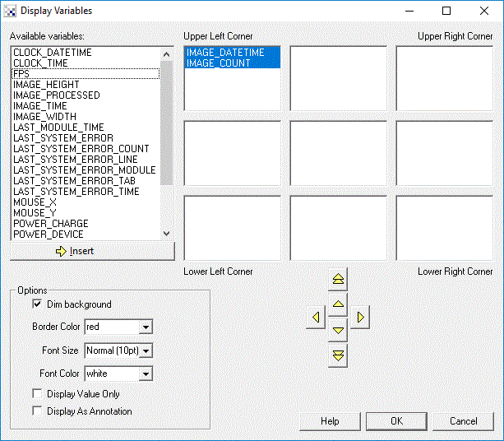
Task: Click the move left arrow button
Action: click(x=315, y=317)
